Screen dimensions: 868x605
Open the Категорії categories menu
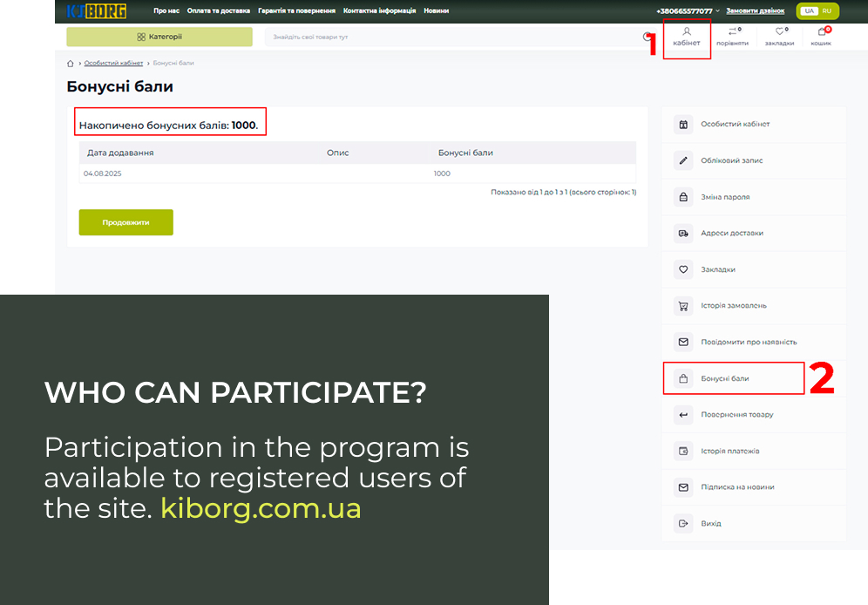[159, 37]
